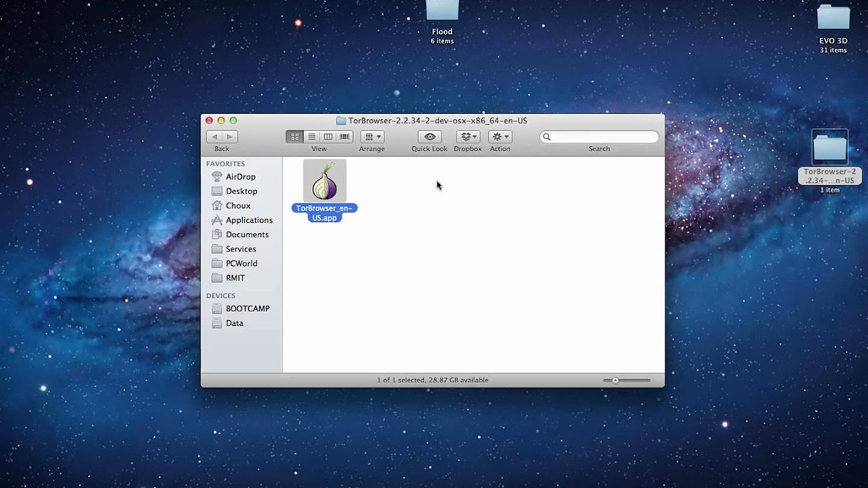Open the Arrange dropdown
868x488 pixels.
[x=372, y=137]
